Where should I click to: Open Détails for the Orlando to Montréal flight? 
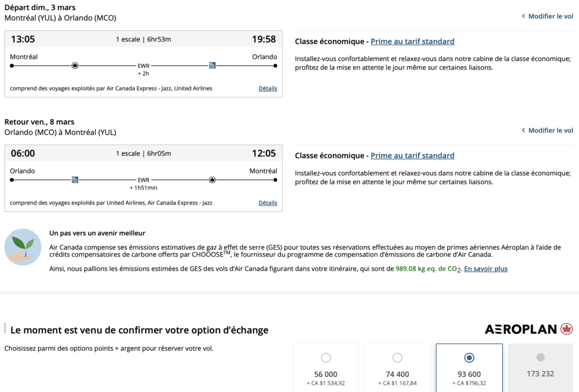tap(267, 203)
